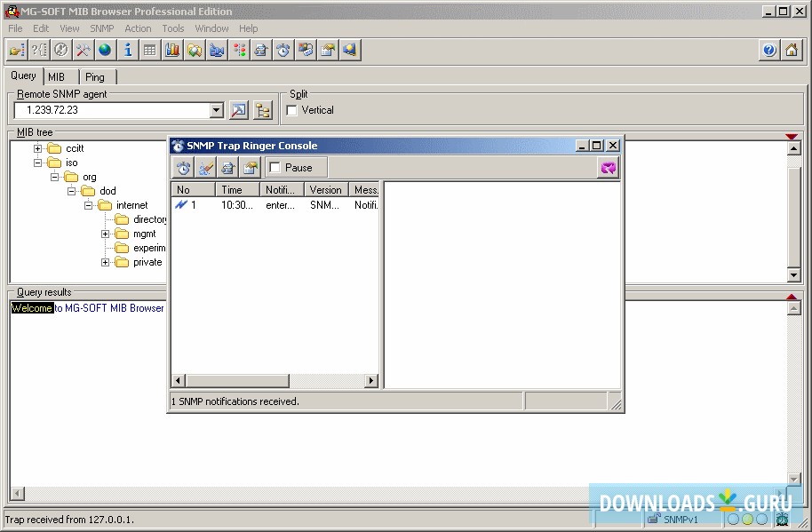Tick the Pause checkbox in Trap Ringer
This screenshot has height=532, width=812.
275,168
